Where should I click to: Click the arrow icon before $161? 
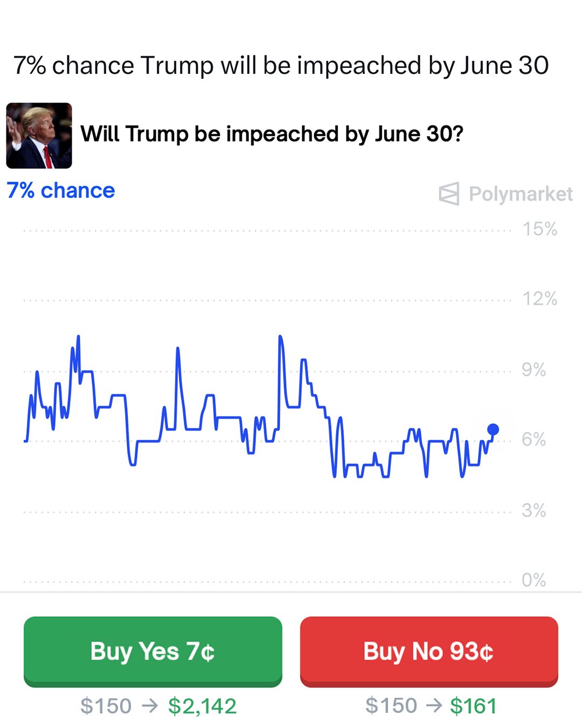coord(434,706)
